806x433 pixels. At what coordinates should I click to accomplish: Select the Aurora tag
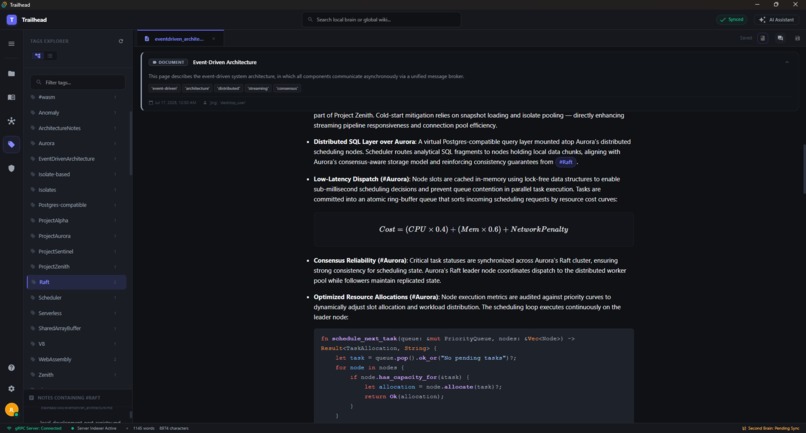(x=76, y=143)
